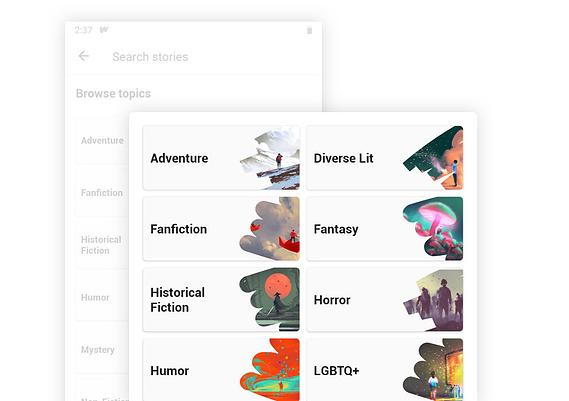The height and width of the screenshot is (401, 569).
Task: Click the Adventure mountain hiker artwork
Action: coord(270,158)
